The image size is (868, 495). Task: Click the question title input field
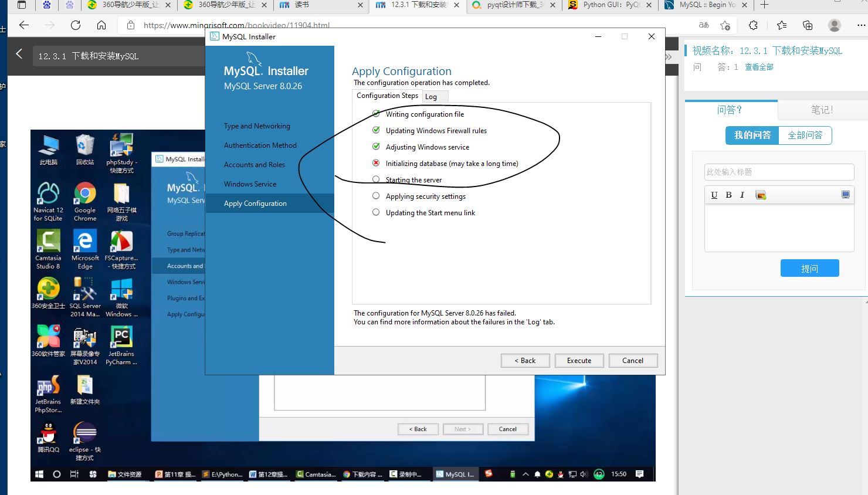pos(779,172)
